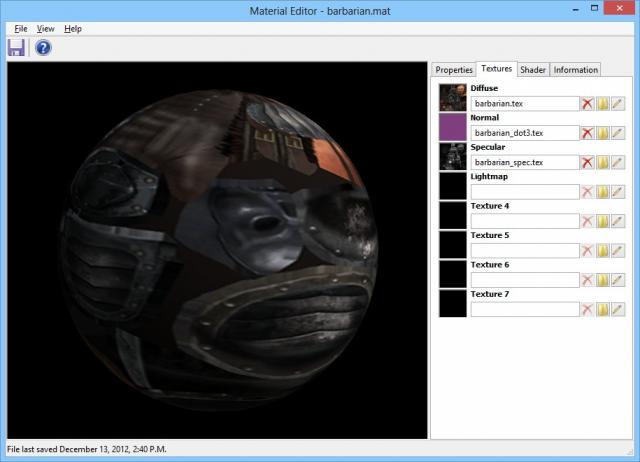Screen dimensions: 640x462
Task: Open the Information tab
Action: coord(576,70)
